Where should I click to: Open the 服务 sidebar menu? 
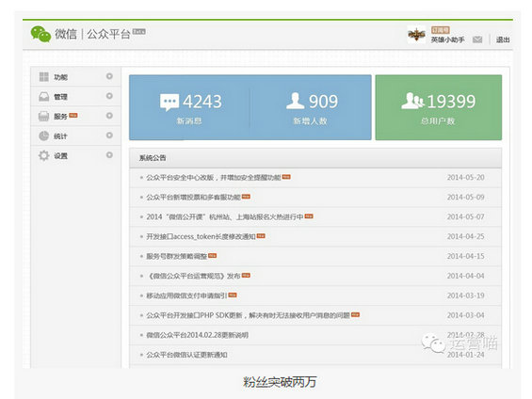pyautogui.click(x=75, y=117)
